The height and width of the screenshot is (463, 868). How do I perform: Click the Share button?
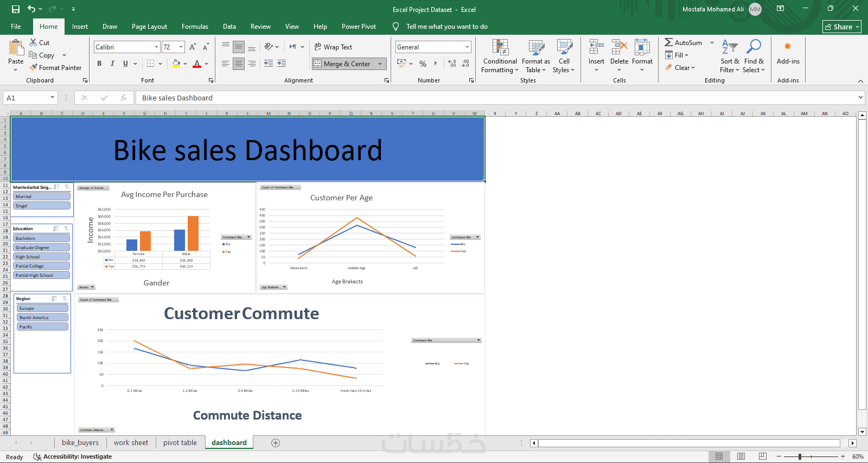pyautogui.click(x=841, y=27)
